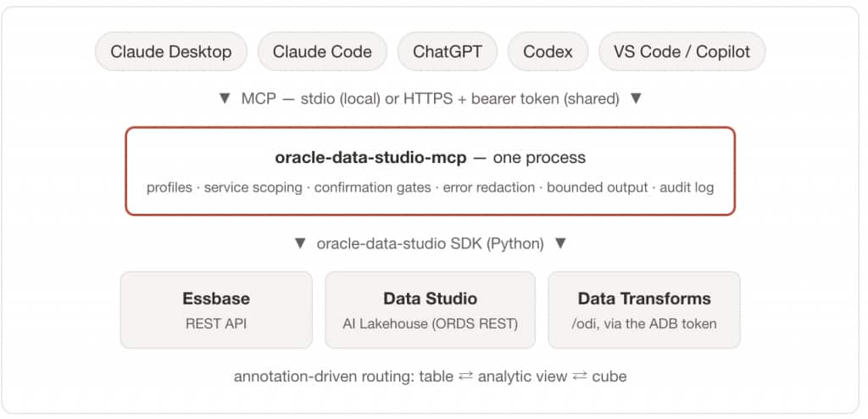Screen dimensions: 868x419
Task: Click the annotation-driven routing caption
Action: coord(430,377)
